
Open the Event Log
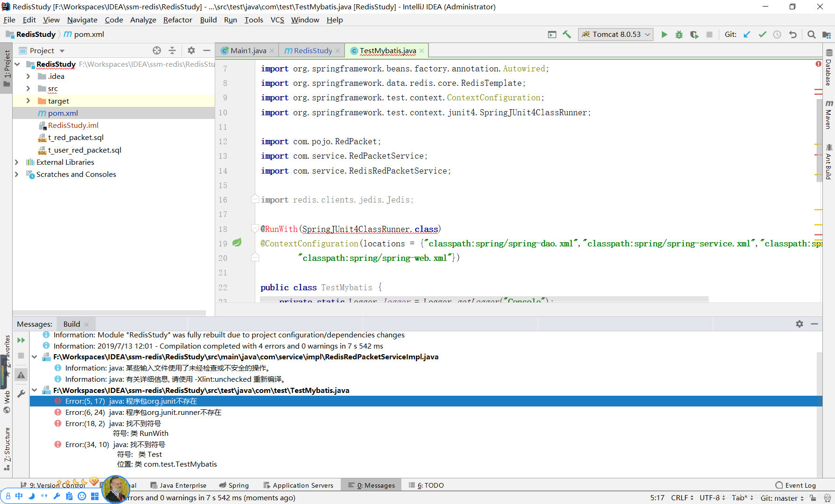coord(796,485)
